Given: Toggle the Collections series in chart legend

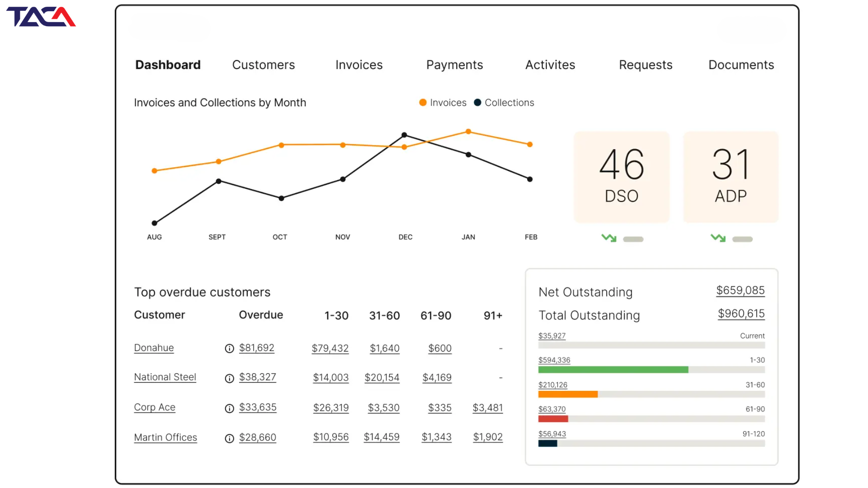Looking at the screenshot, I should pos(504,103).
